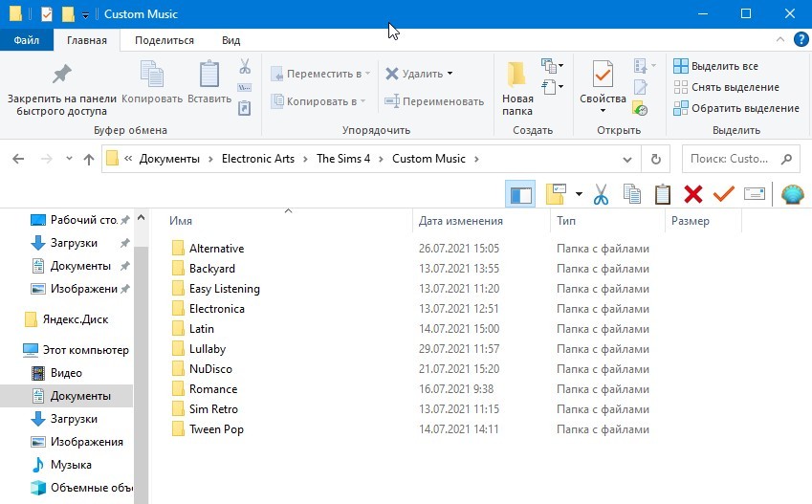Click Обратить выделение
This screenshot has width=812, height=504.
pos(736,108)
